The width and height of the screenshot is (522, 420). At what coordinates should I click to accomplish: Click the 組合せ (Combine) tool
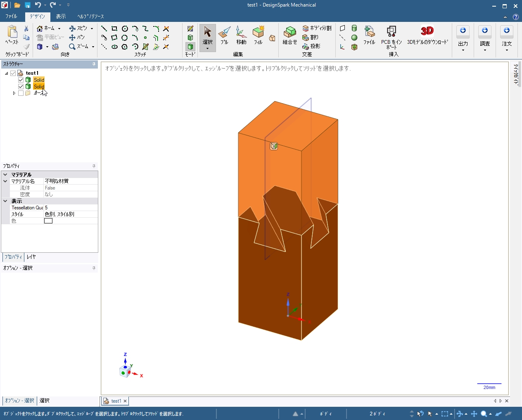coord(290,36)
